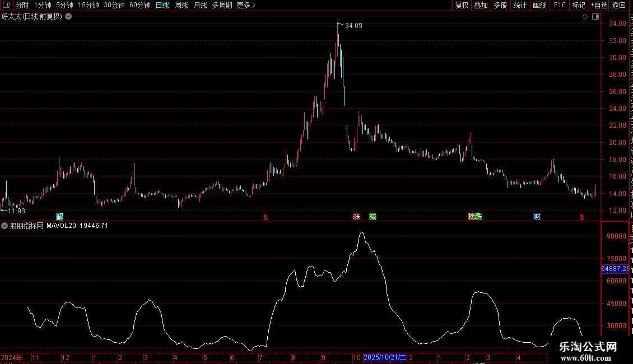This screenshot has height=364, width=633.
Task: Click the diamond icon on main chart
Action: [x=585, y=17]
